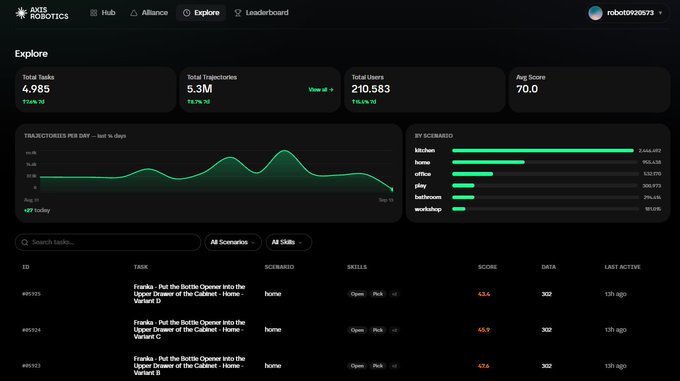This screenshot has height=381, width=680.
Task: Sort by the ID column header
Action: pyautogui.click(x=26, y=267)
